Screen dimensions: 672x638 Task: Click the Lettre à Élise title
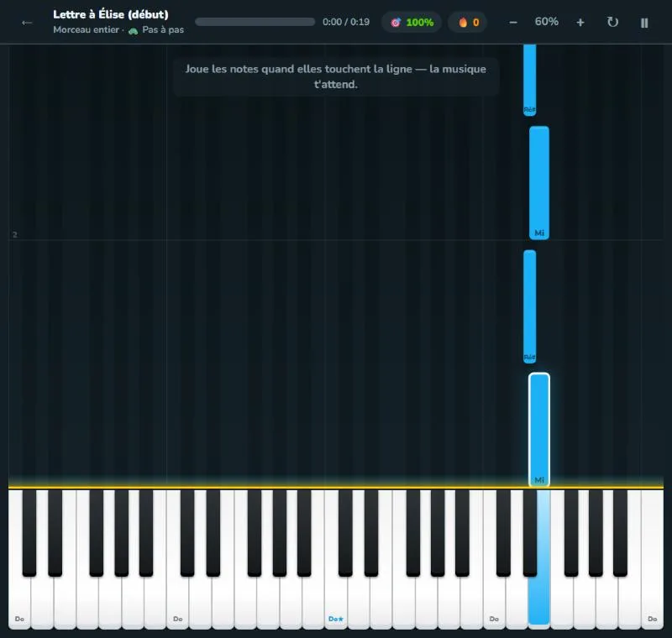(x=111, y=14)
